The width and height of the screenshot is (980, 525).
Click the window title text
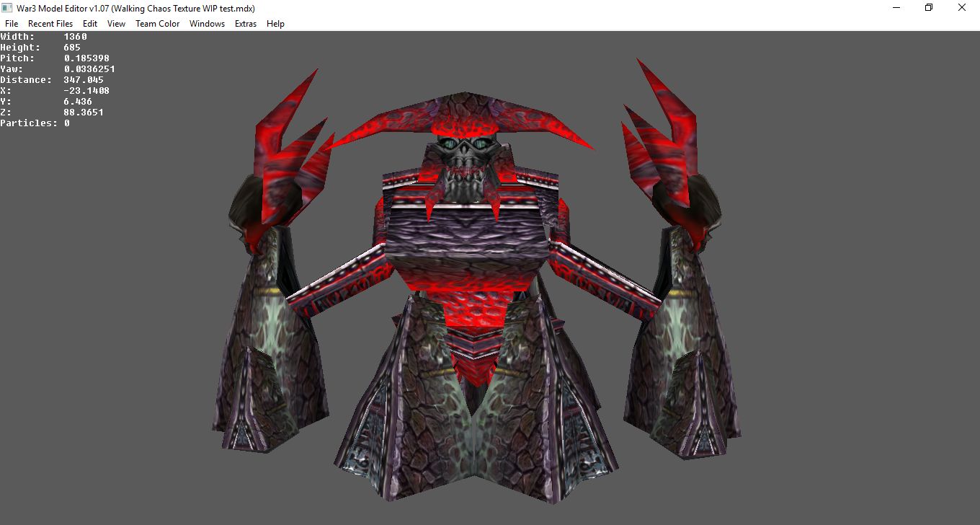coord(136,8)
